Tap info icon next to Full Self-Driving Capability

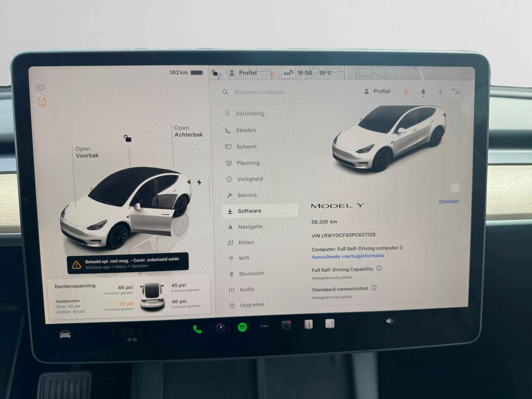379,268
